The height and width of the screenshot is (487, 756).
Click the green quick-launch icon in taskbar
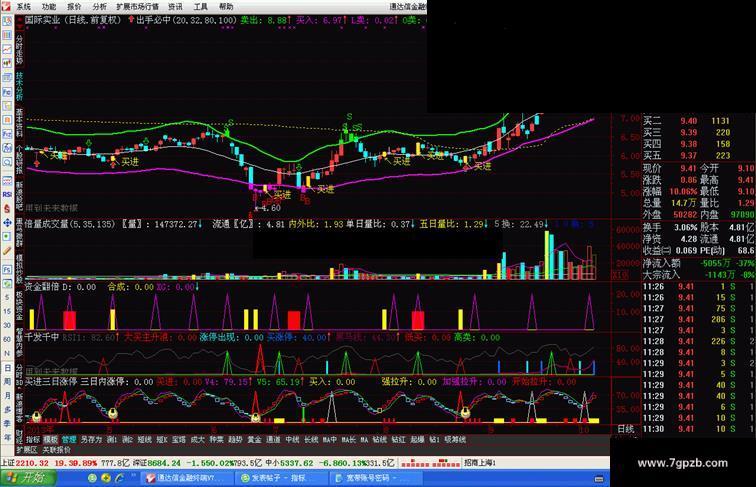coord(92,478)
